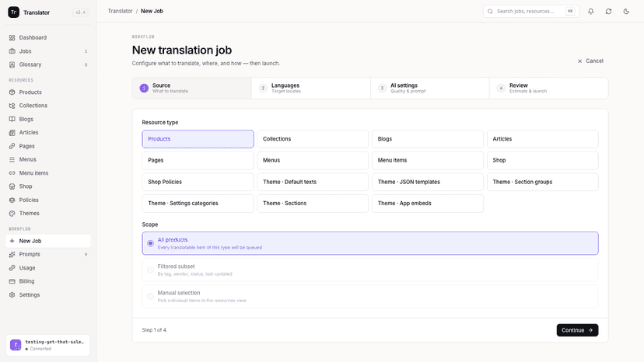Go to the Review step tab
The width and height of the screenshot is (644, 362).
tap(548, 89)
